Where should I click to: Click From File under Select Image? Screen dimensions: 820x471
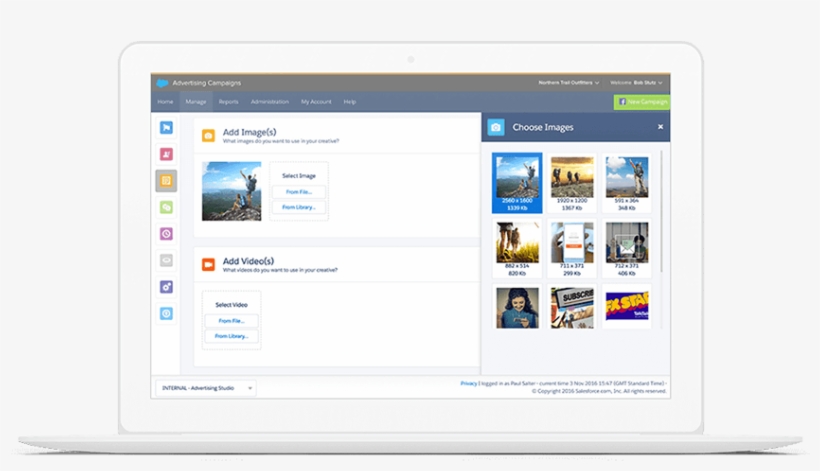(299, 192)
